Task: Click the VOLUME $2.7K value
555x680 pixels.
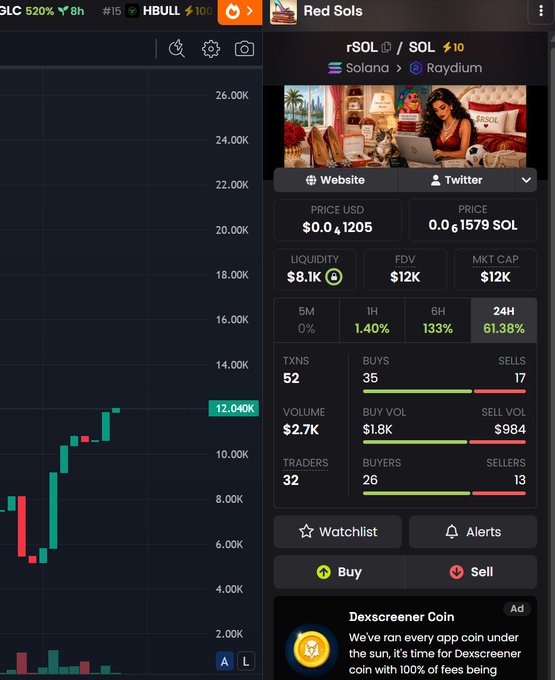Action: [301, 430]
